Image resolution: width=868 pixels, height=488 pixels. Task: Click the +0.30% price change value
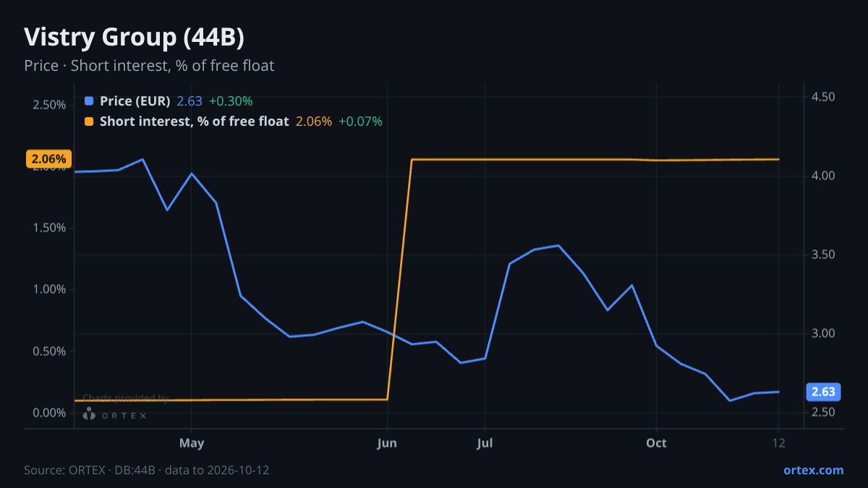click(x=231, y=101)
